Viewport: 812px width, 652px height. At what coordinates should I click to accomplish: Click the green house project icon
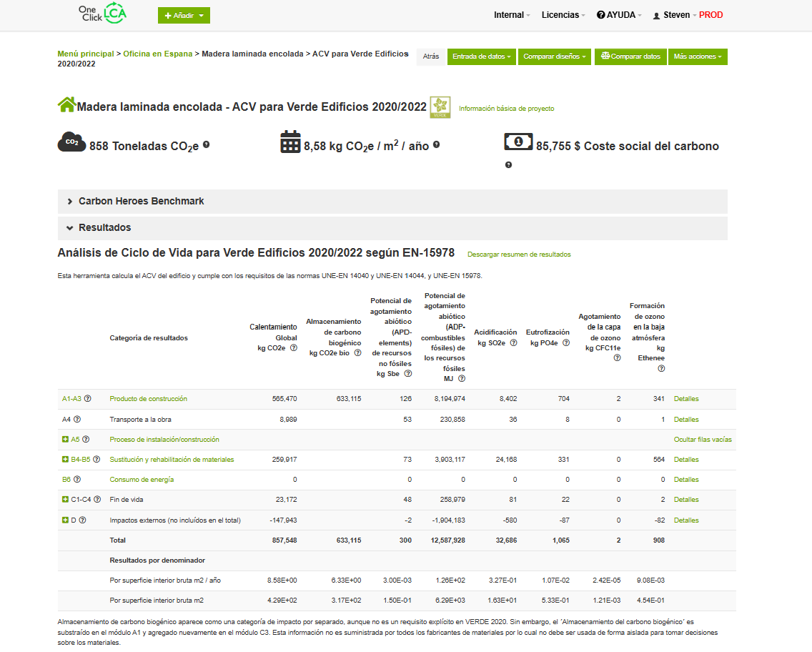(66, 106)
